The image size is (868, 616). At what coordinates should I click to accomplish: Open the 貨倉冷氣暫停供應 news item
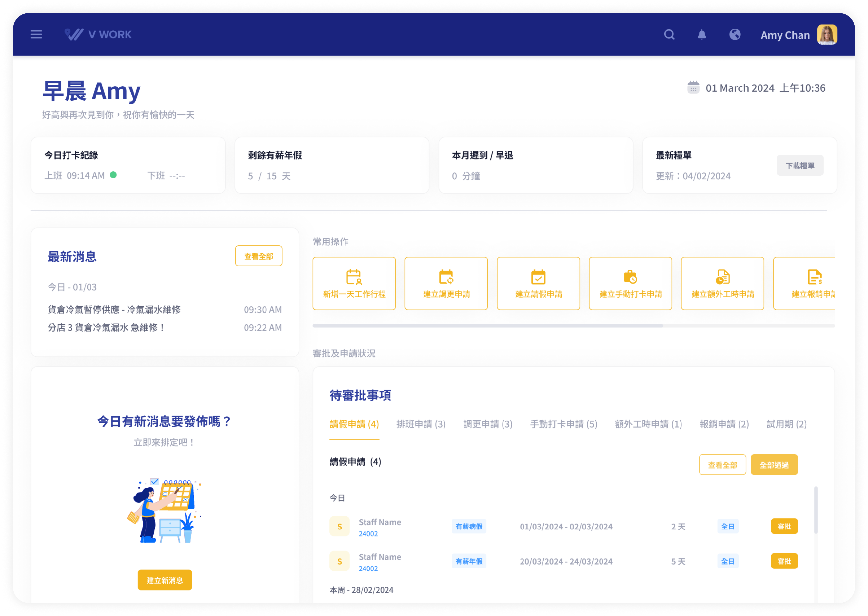114,310
